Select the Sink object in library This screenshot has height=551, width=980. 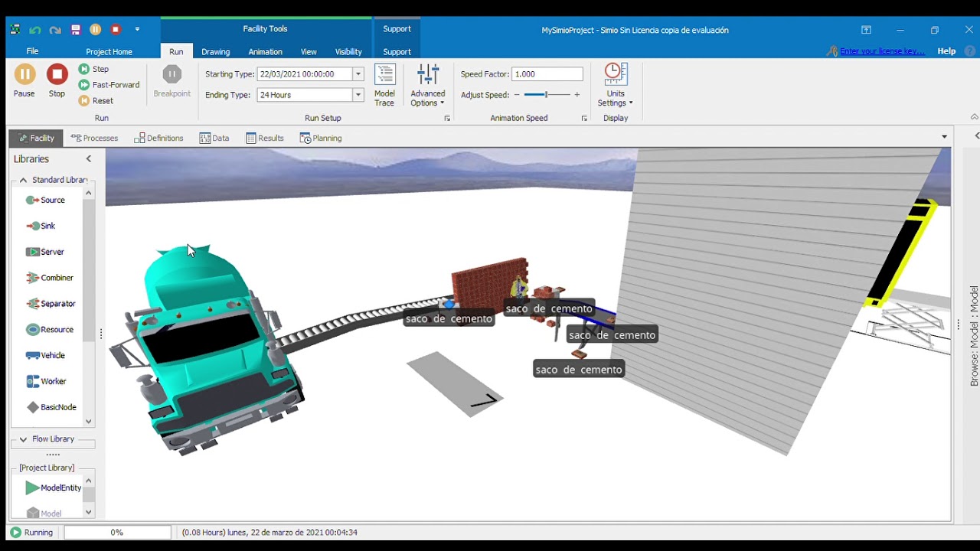coord(41,226)
